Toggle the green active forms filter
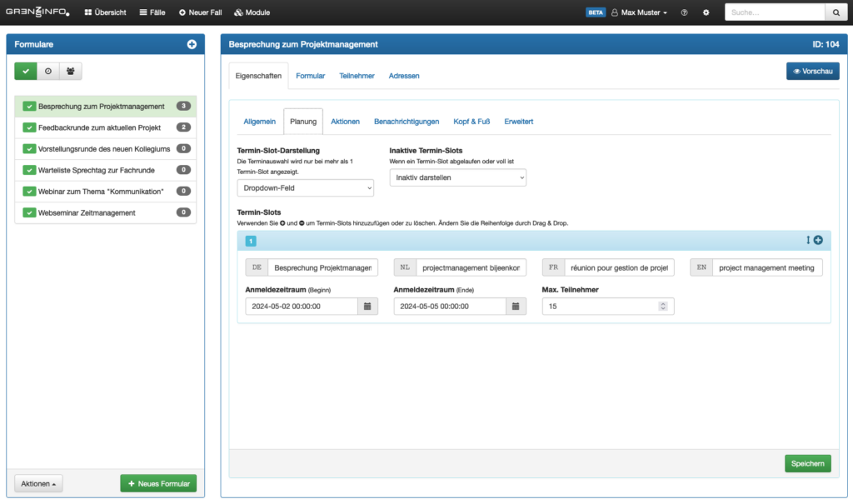 coord(26,72)
